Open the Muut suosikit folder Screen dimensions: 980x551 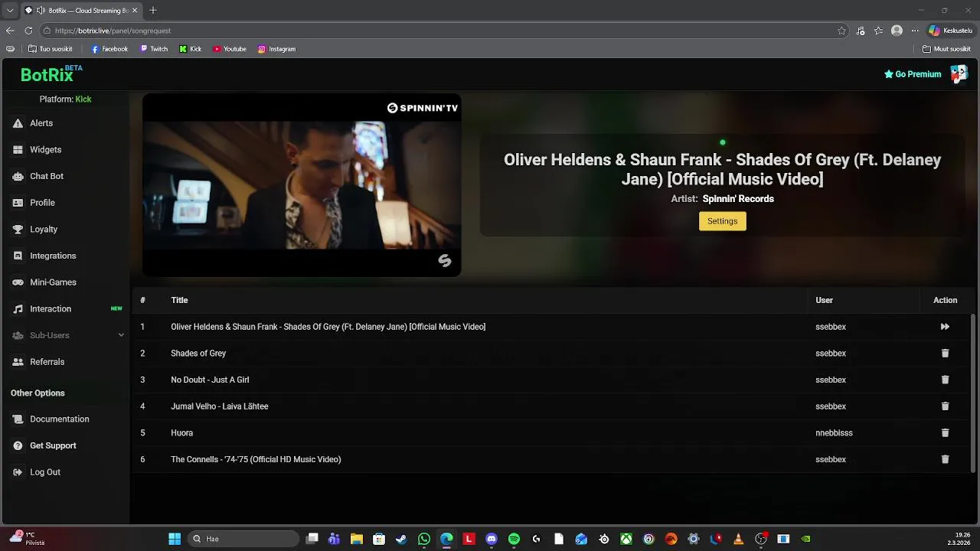point(946,49)
